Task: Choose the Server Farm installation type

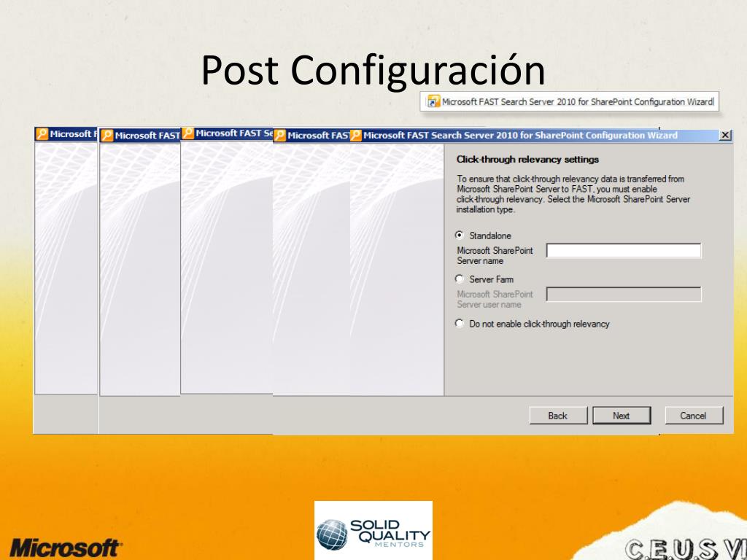Action: pos(460,279)
